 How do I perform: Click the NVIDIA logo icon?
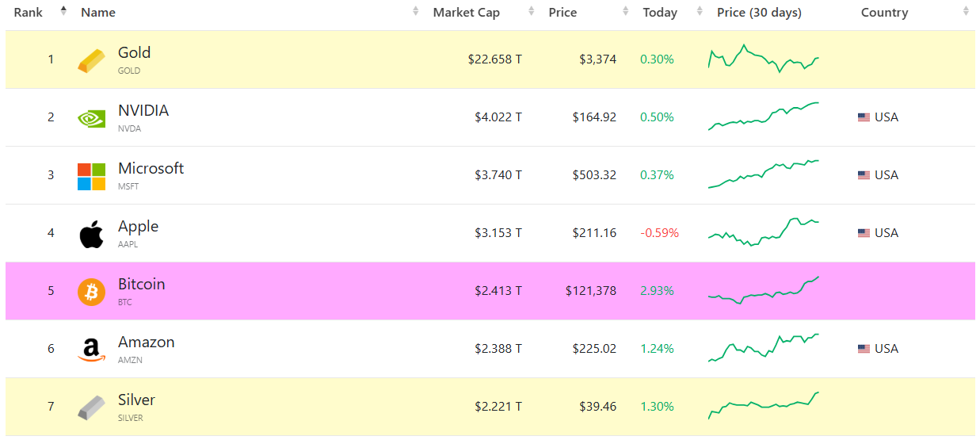(x=91, y=118)
